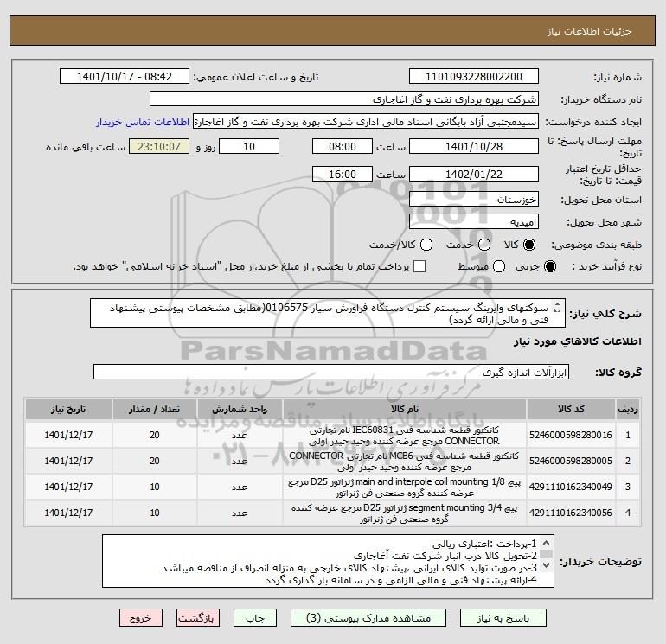Click product code 4291110162340056

pos(571,513)
